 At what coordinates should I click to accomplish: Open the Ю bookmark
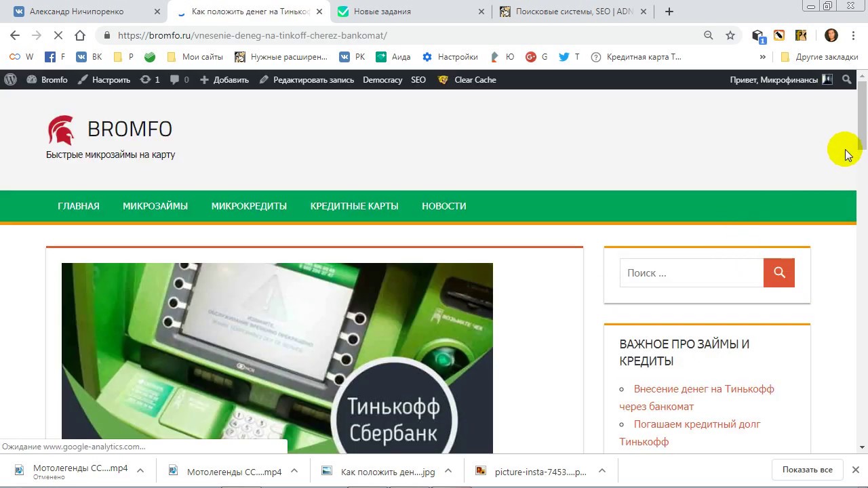point(501,57)
